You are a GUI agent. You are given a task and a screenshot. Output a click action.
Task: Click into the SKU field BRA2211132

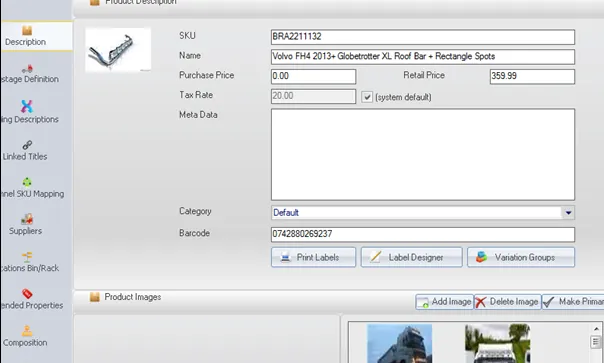(x=423, y=37)
